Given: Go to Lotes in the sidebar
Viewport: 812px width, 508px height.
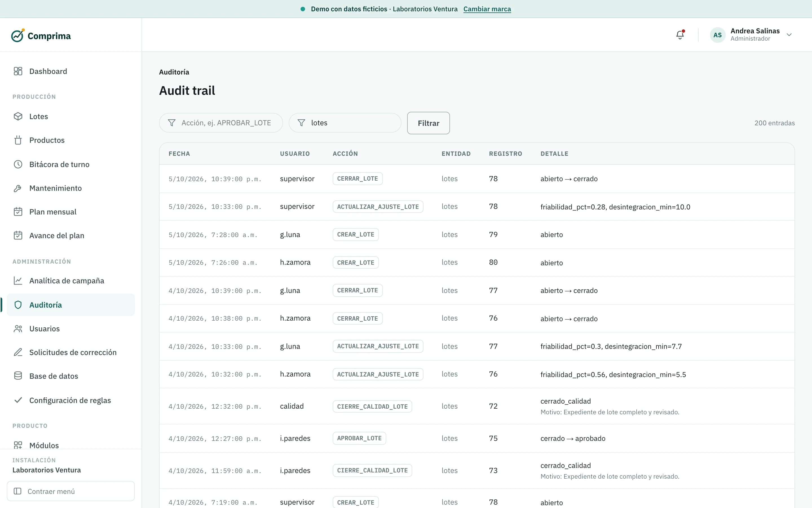Looking at the screenshot, I should click(x=71, y=116).
